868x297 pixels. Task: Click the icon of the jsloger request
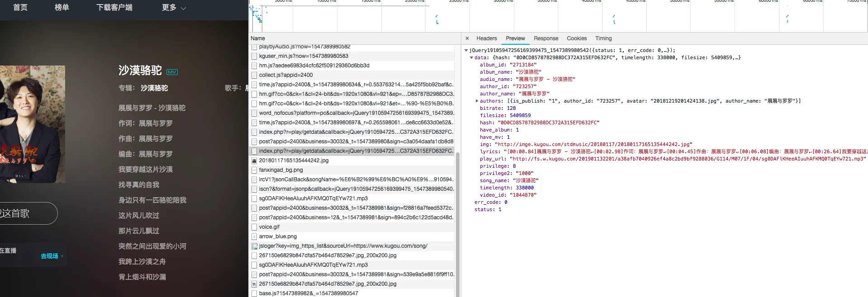pos(255,246)
